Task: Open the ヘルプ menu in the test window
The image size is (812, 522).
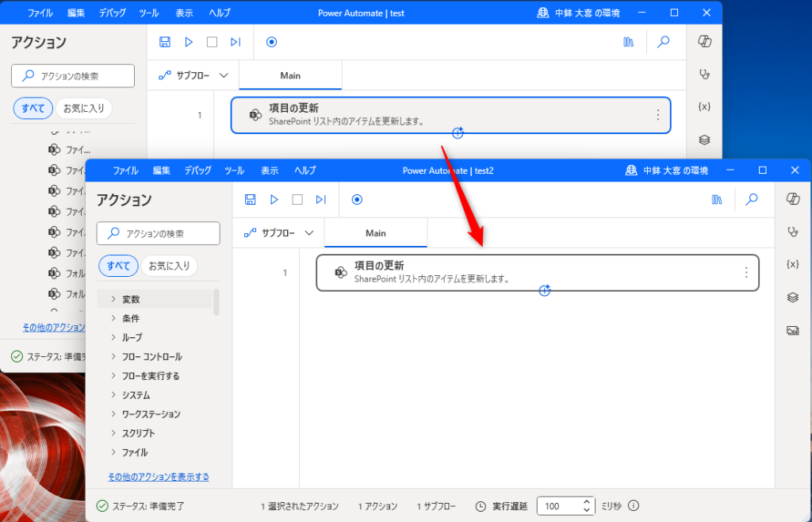Action: click(x=220, y=13)
